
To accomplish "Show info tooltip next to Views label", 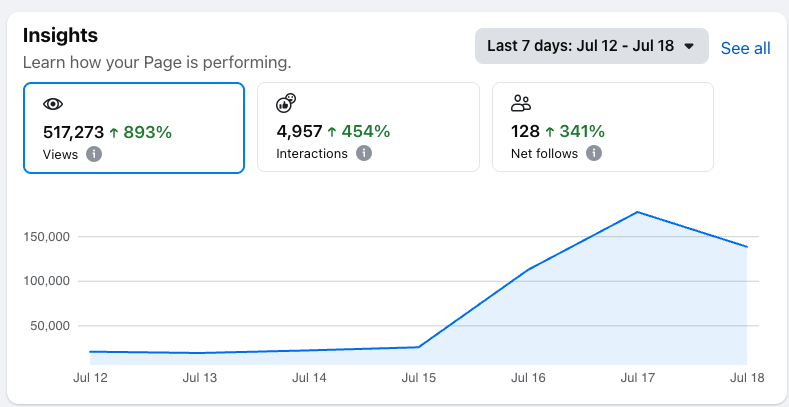I will coord(94,154).
